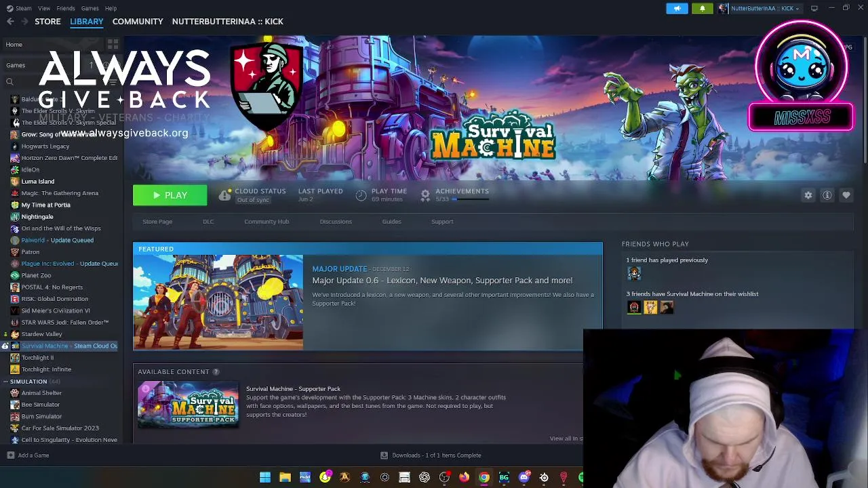868x488 pixels.
Task: Open the LIBRARY tab
Action: [x=87, y=22]
